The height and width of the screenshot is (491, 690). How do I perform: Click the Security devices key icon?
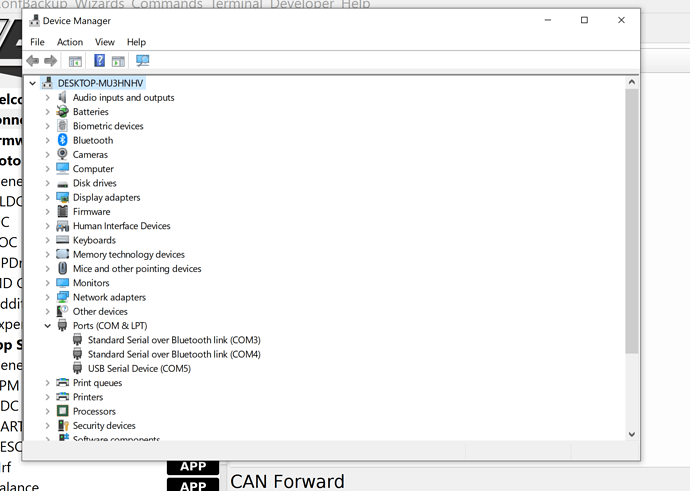(x=63, y=425)
